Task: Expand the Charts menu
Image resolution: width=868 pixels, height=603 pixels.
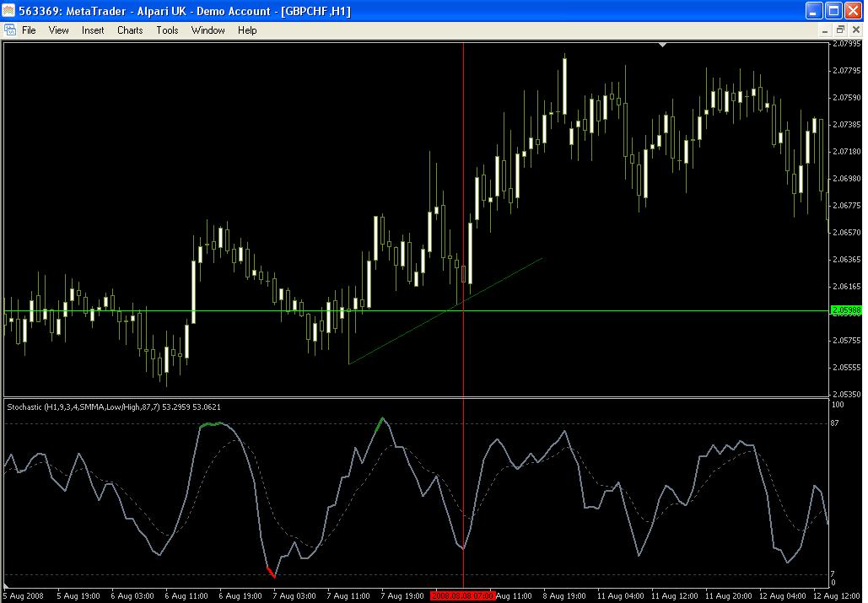Action: coord(130,30)
